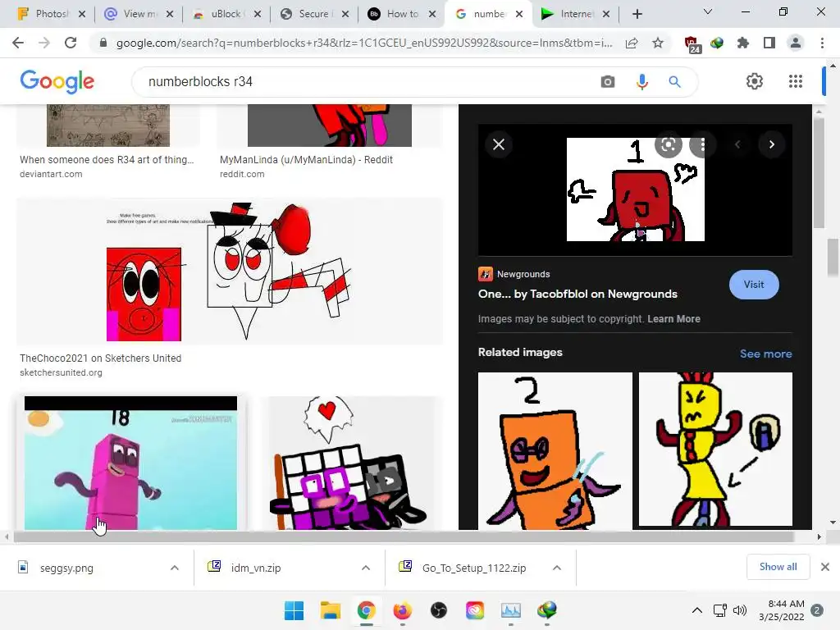Open Chrome's three-dot menu
The image size is (840, 630).
[822, 43]
